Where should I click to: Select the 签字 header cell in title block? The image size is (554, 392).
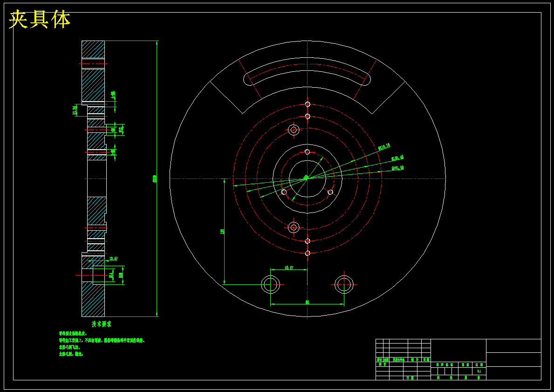tap(415, 359)
